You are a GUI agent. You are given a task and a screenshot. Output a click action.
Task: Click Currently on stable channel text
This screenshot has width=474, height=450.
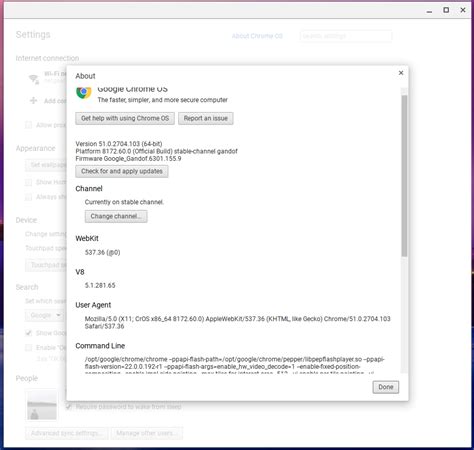[124, 202]
